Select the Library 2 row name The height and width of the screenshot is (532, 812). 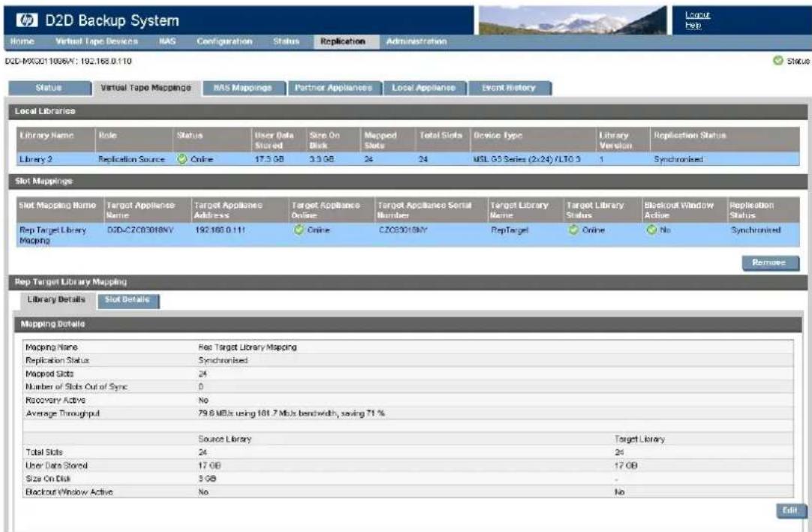point(36,160)
